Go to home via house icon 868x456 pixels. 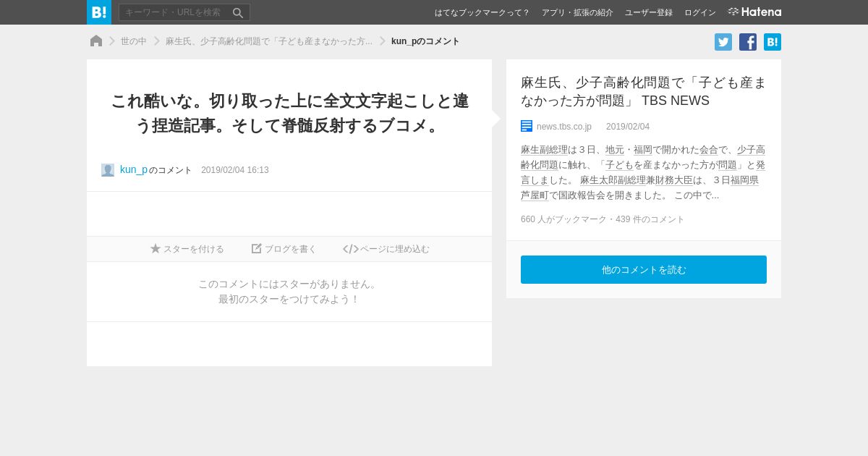96,41
